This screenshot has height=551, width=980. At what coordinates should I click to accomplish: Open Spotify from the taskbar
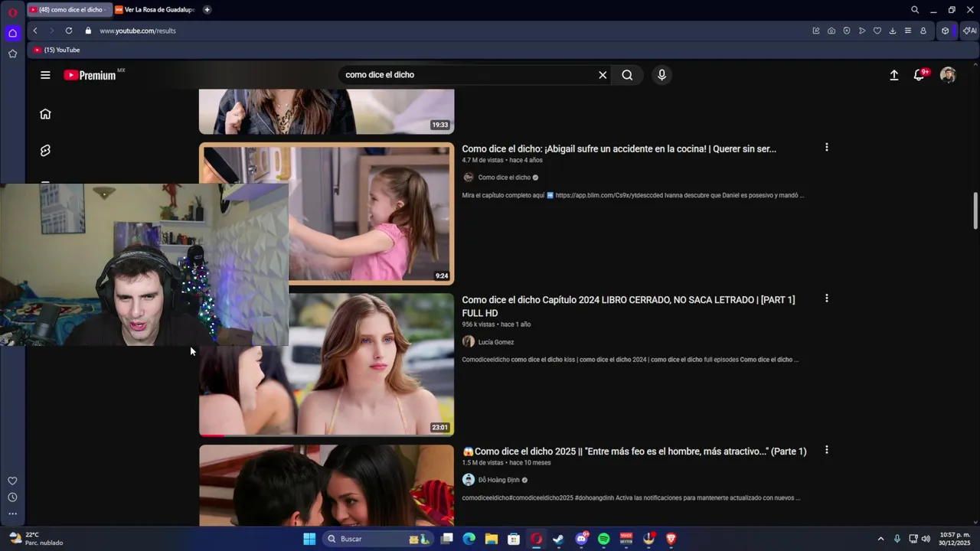pos(603,539)
